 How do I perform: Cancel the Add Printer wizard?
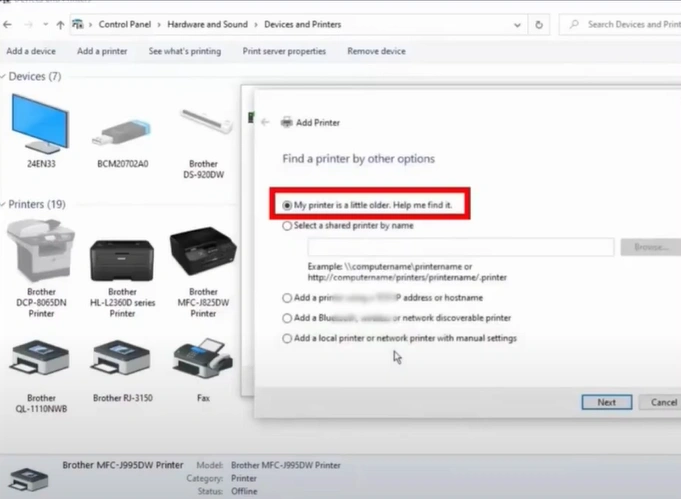(663, 402)
